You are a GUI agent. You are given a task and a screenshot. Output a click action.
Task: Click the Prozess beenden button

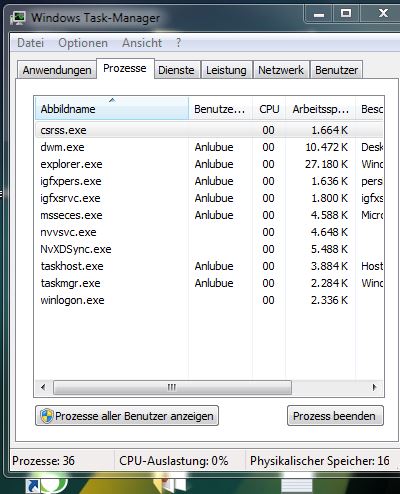tap(335, 416)
